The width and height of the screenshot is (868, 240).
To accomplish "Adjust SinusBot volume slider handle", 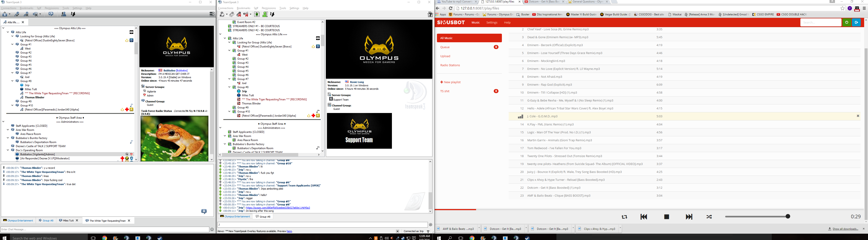I will 788,216.
